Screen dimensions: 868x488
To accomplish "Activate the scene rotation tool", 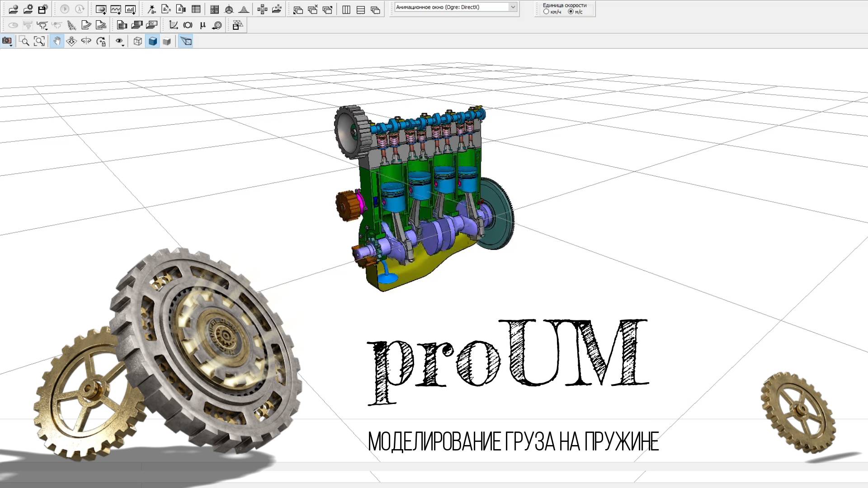I will click(85, 41).
